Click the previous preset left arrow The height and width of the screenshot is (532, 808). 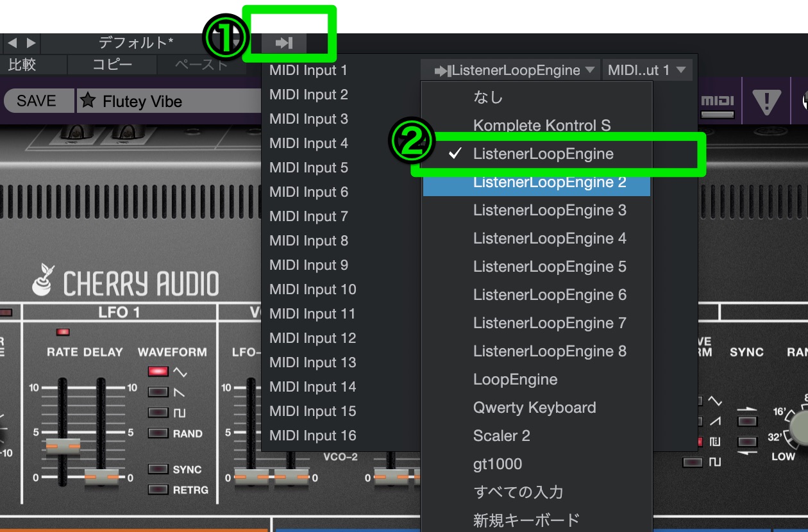tap(12, 43)
